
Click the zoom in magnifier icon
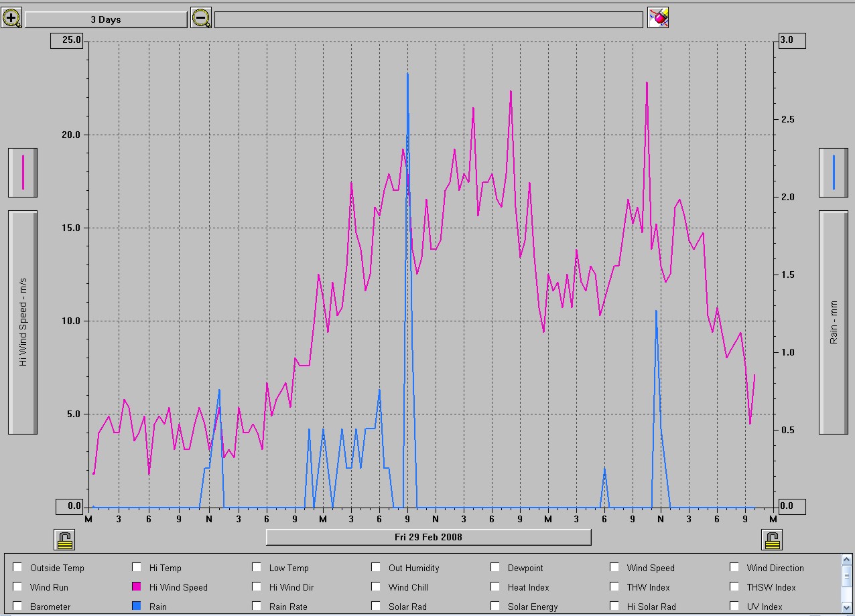[11, 18]
